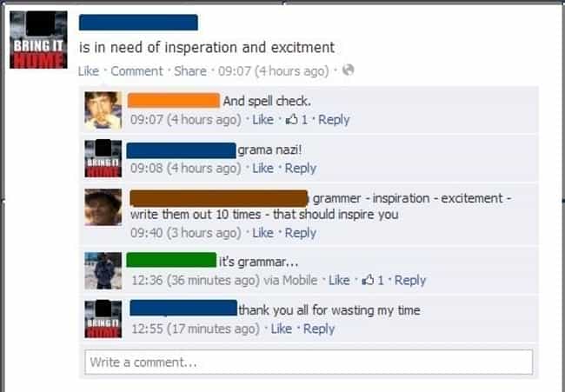Reply to the 'grama nazi!' comment
Viewport: 565px width, 392px height.
[x=301, y=169]
